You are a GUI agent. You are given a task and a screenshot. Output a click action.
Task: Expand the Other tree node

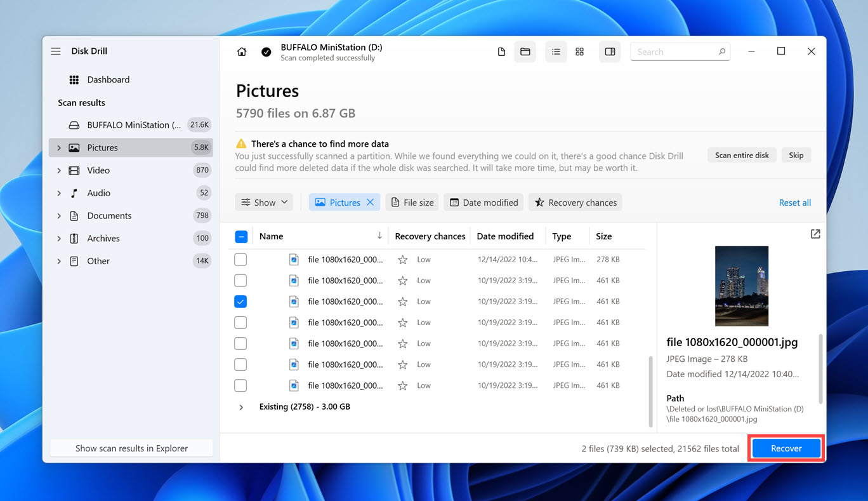[x=59, y=261]
